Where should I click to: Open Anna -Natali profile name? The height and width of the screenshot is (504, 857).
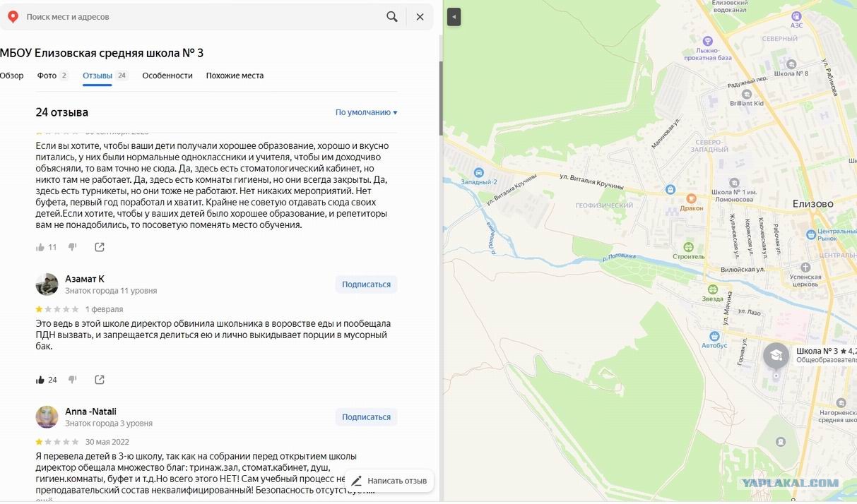(90, 412)
